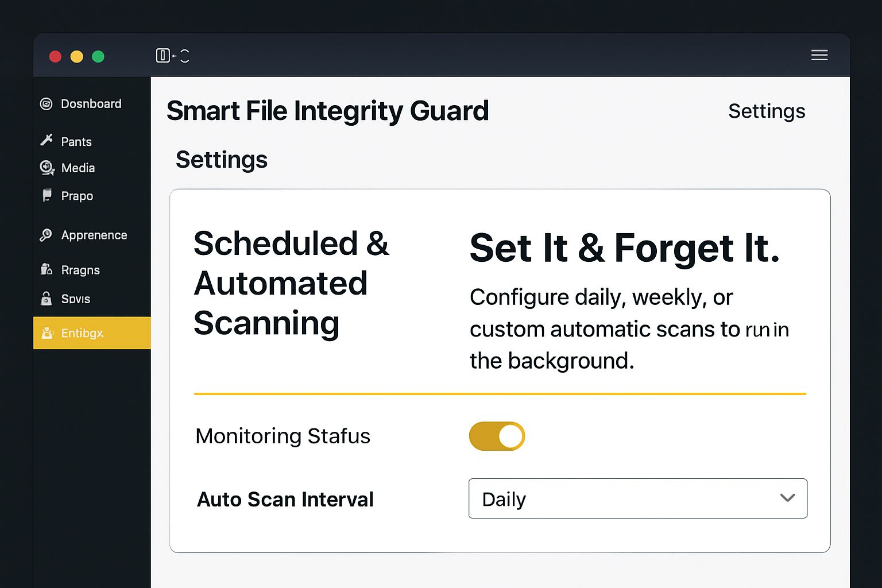
Task: Click the flag icon beside Prapo
Action: [47, 196]
